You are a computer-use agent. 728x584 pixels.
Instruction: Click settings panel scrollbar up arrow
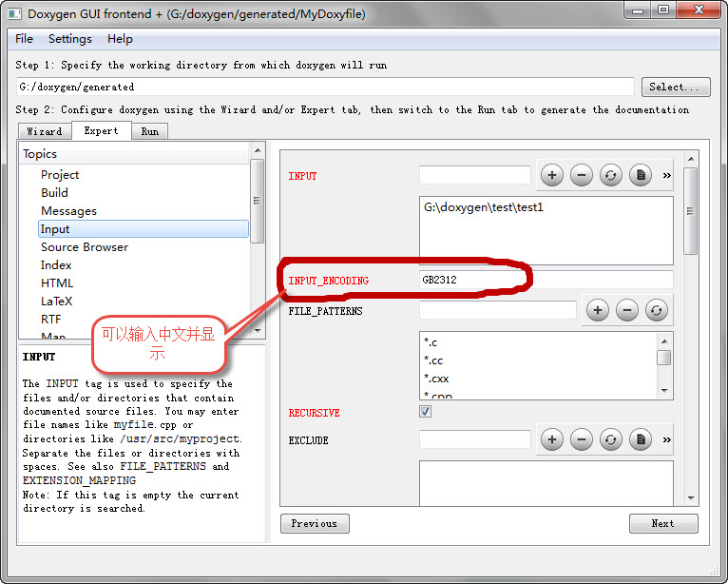[x=691, y=159]
